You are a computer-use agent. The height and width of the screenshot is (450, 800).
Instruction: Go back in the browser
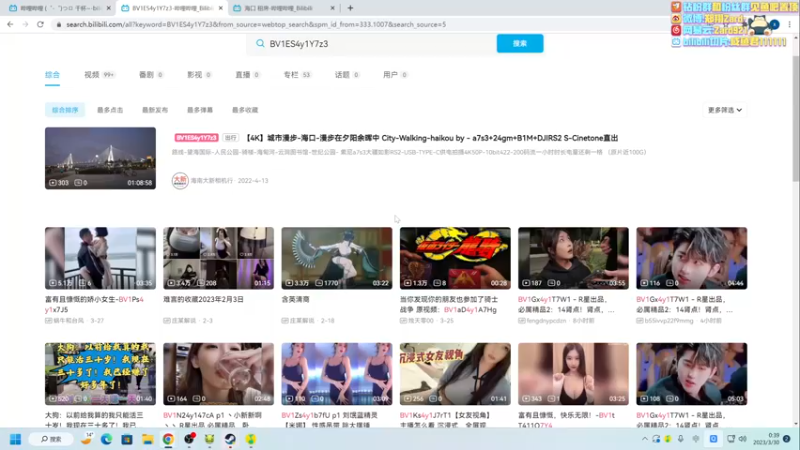pos(10,24)
